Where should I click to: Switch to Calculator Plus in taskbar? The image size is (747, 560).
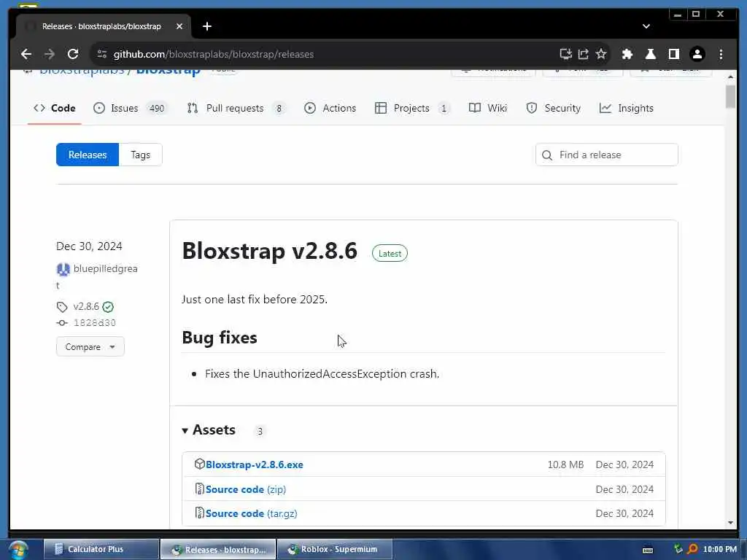pyautogui.click(x=101, y=549)
